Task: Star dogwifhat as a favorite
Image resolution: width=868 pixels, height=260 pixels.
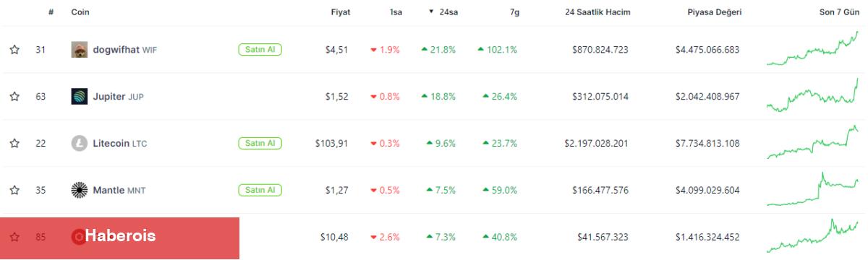Action: click(14, 50)
